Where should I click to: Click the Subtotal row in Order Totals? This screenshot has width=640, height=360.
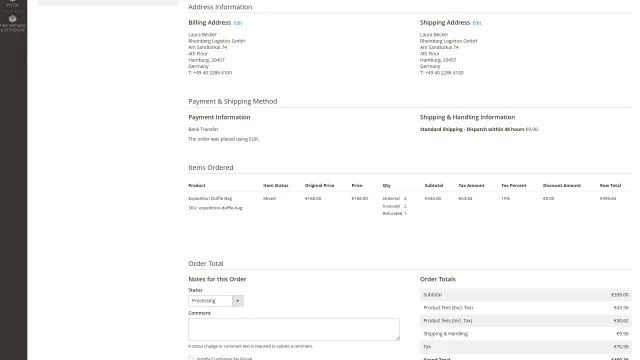(526, 295)
